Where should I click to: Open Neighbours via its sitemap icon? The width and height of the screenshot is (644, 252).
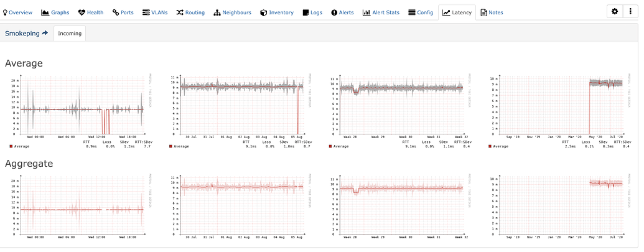point(217,12)
